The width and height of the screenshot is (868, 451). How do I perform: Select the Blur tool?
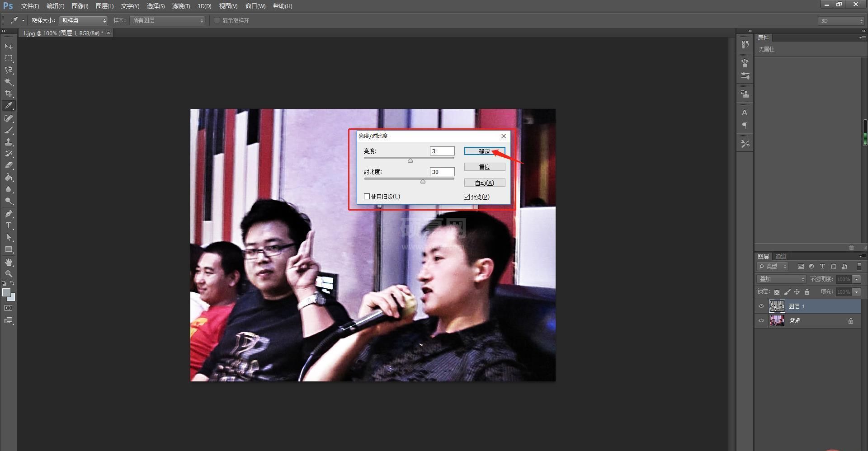click(9, 189)
